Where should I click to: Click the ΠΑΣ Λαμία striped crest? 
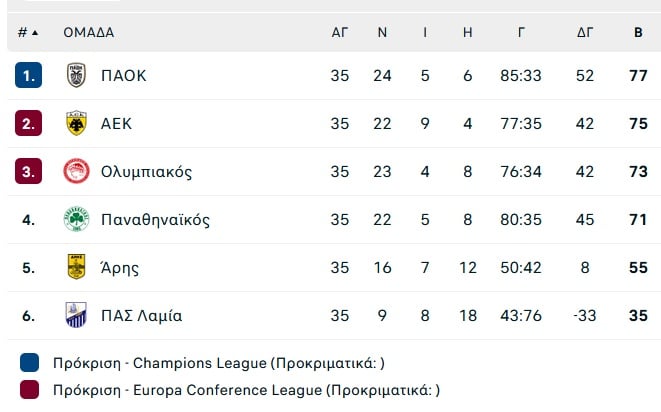76,315
